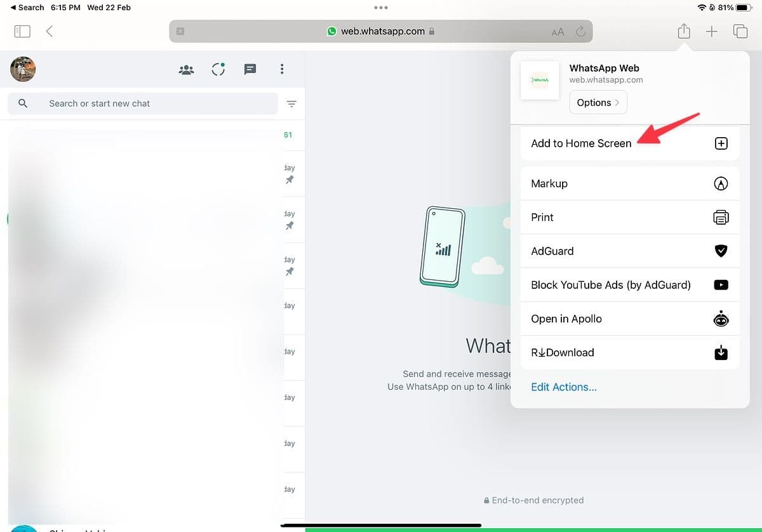The height and width of the screenshot is (532, 762).
Task: Click the status updates circle icon
Action: (x=218, y=70)
